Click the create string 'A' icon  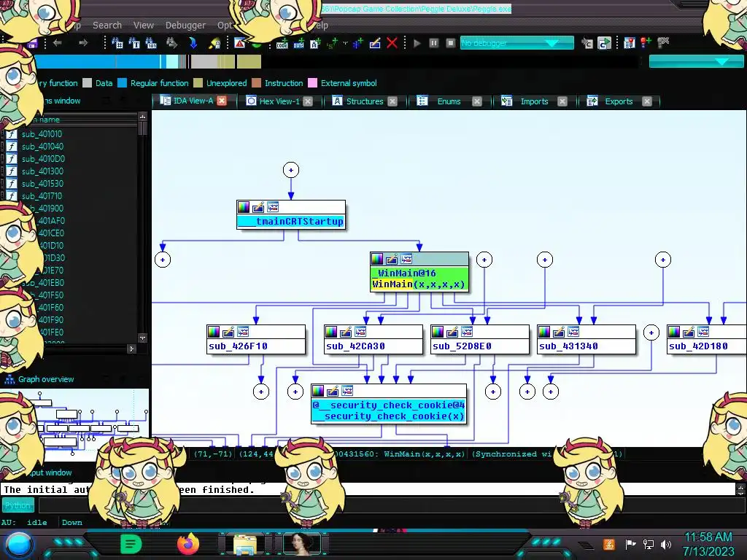click(315, 44)
